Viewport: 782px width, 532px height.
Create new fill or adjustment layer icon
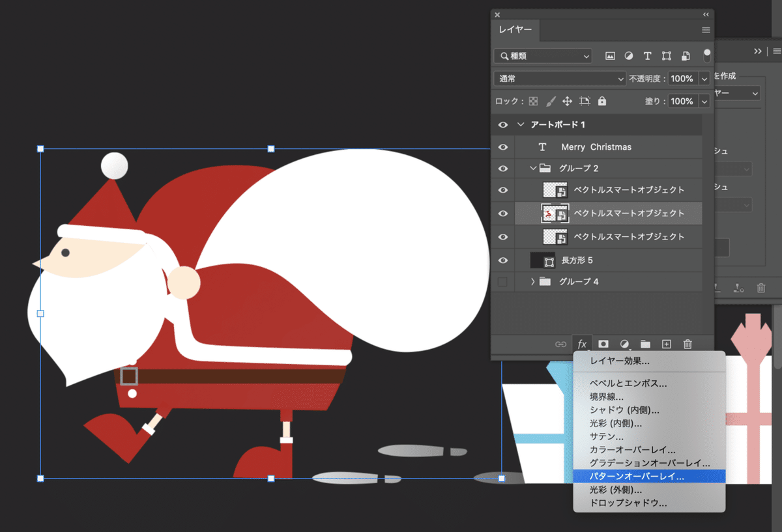click(x=624, y=344)
